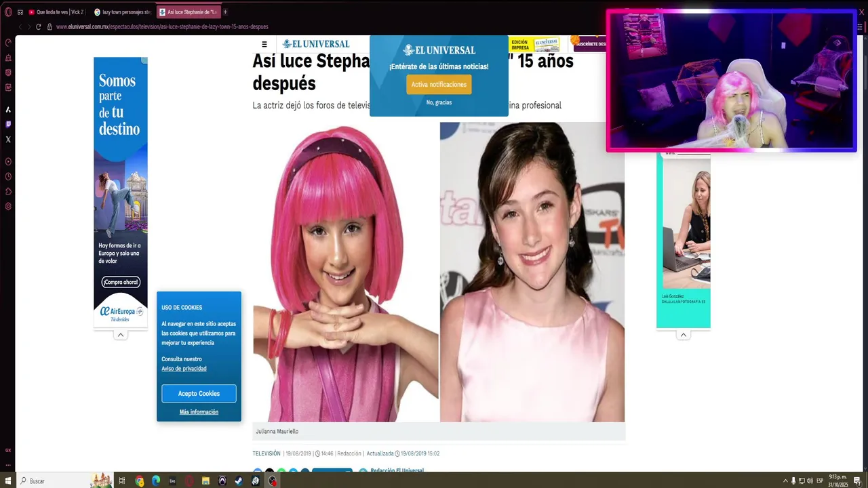The width and height of the screenshot is (868, 488).
Task: Dismiss notifications with 'No, gracias'
Action: click(x=439, y=102)
